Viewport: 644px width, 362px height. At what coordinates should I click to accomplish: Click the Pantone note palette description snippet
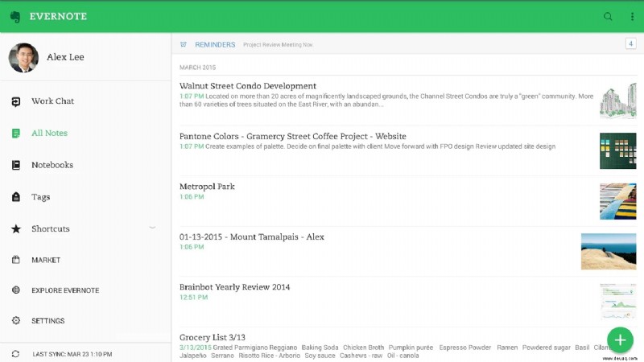[380, 146]
